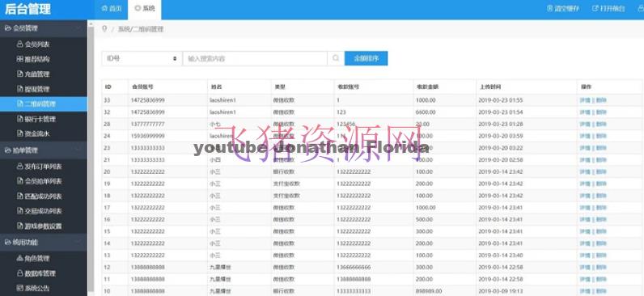Click upload time 2019-03-20 03:59
The width and height of the screenshot is (644, 296).
tap(500, 136)
